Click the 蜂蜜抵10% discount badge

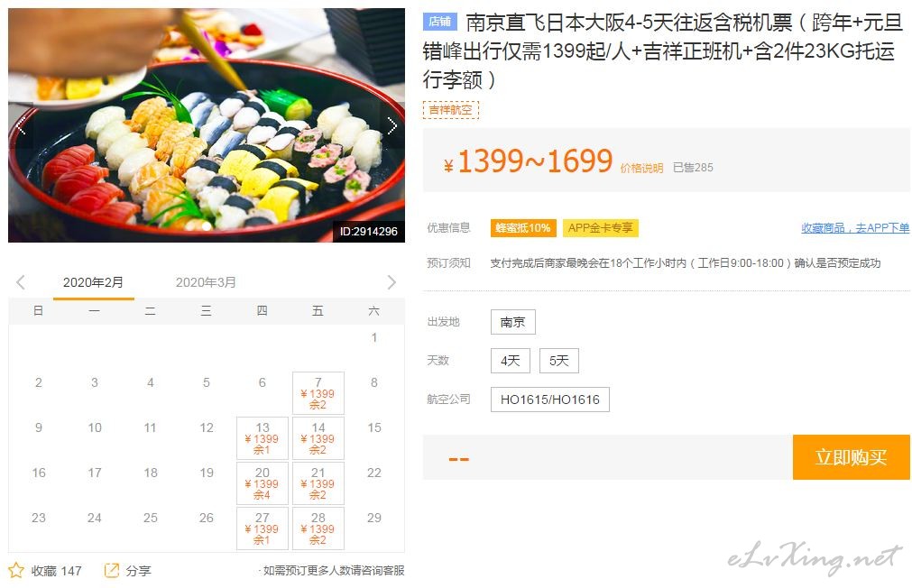523,228
